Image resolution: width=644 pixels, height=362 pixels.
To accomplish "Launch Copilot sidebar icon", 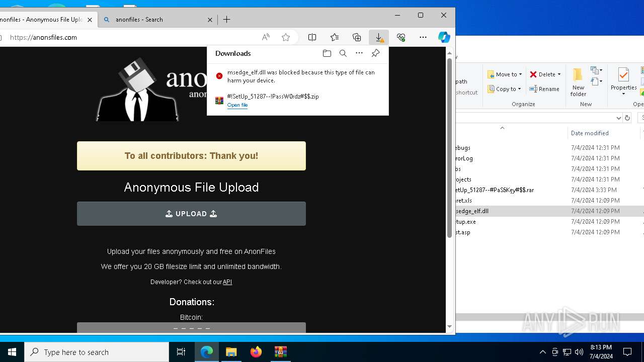I will click(444, 37).
